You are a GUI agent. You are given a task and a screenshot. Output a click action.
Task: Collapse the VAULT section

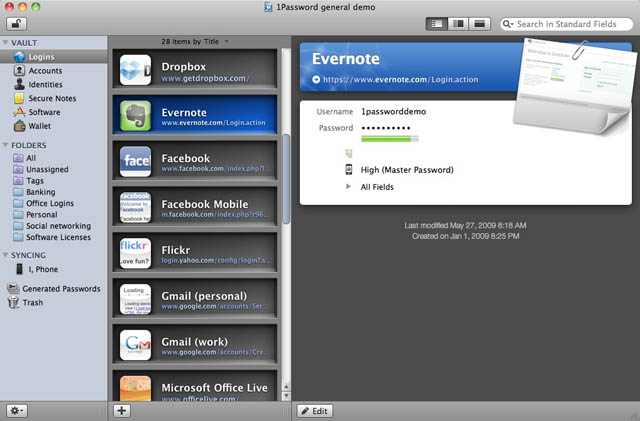click(5, 42)
